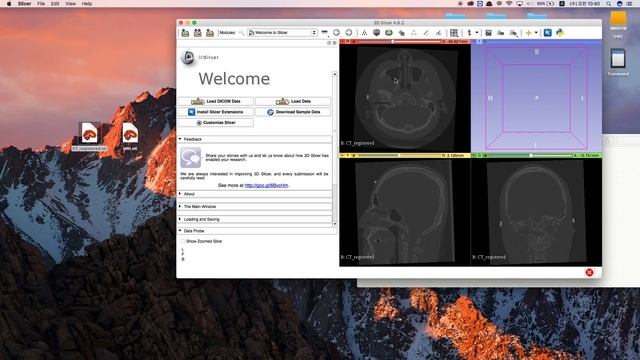Open the Data module toolbar icon

click(x=364, y=33)
